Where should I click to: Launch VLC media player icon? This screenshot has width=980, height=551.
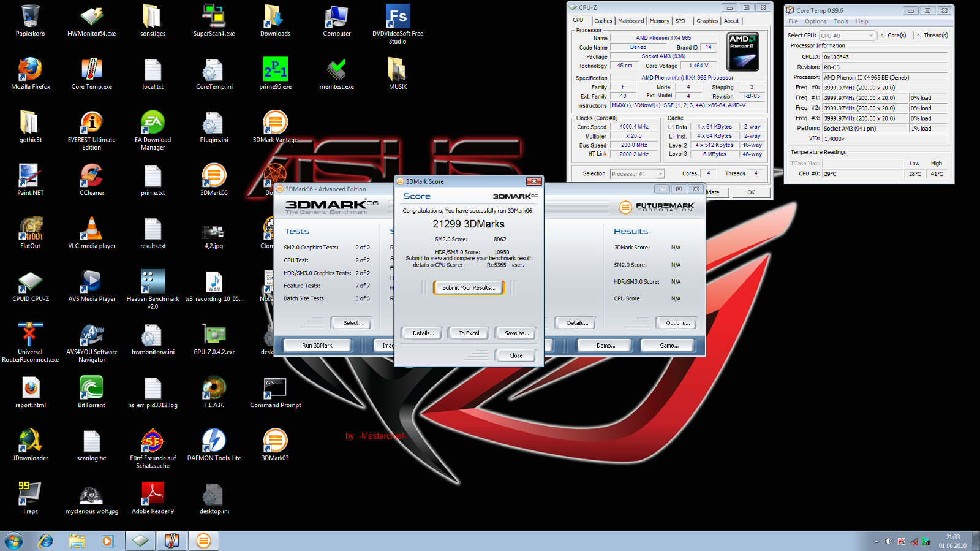(x=91, y=233)
